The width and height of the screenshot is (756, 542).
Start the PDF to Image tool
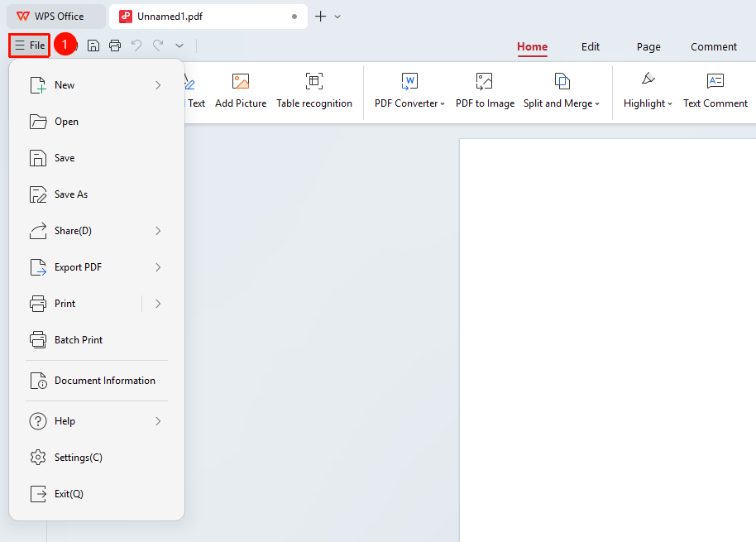485,91
